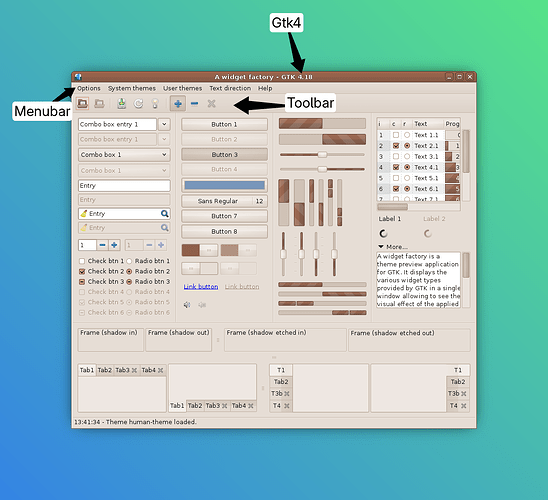
Task: Click the first speaker volume icon
Action: 187,305
